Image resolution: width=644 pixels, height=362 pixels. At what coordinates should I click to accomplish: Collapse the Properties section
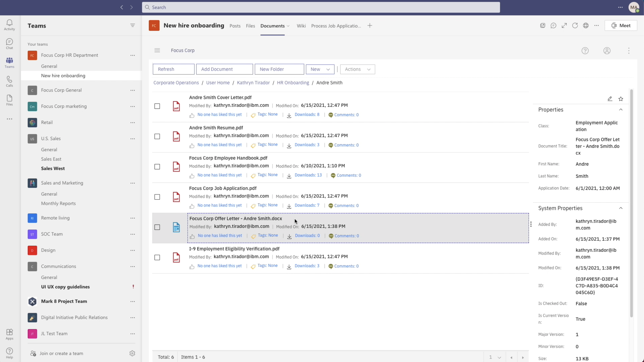point(621,110)
